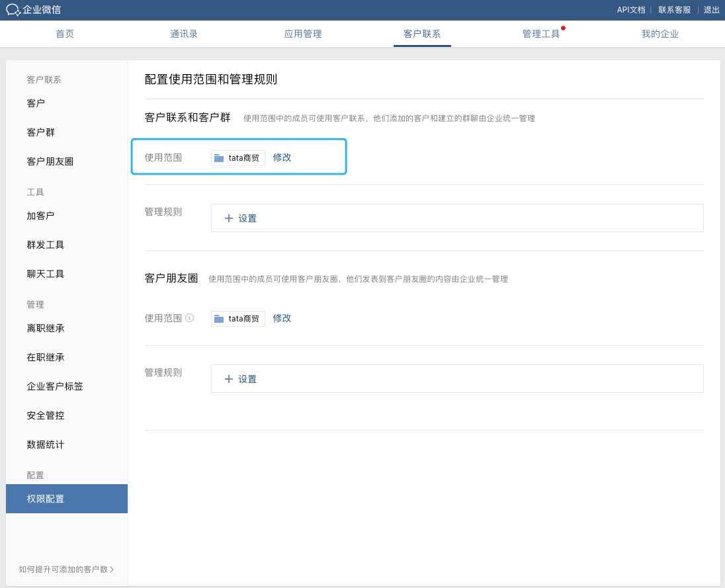Click the info icon beside 使用范围
This screenshot has width=725, height=588.
(x=190, y=318)
